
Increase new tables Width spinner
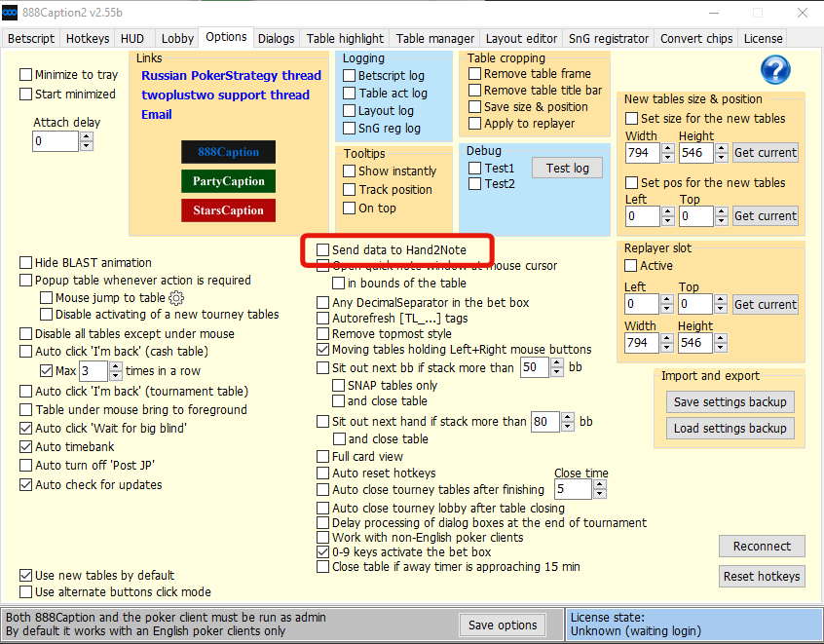[x=668, y=148]
